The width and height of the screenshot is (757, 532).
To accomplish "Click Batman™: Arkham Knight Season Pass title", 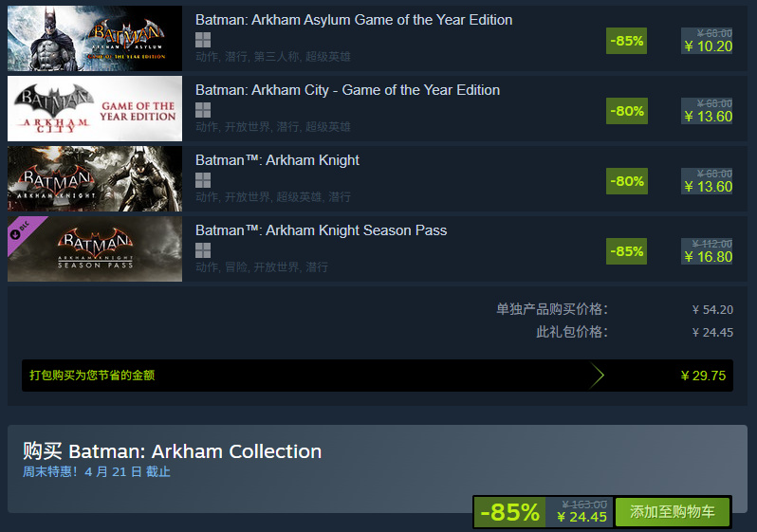I will (x=321, y=230).
